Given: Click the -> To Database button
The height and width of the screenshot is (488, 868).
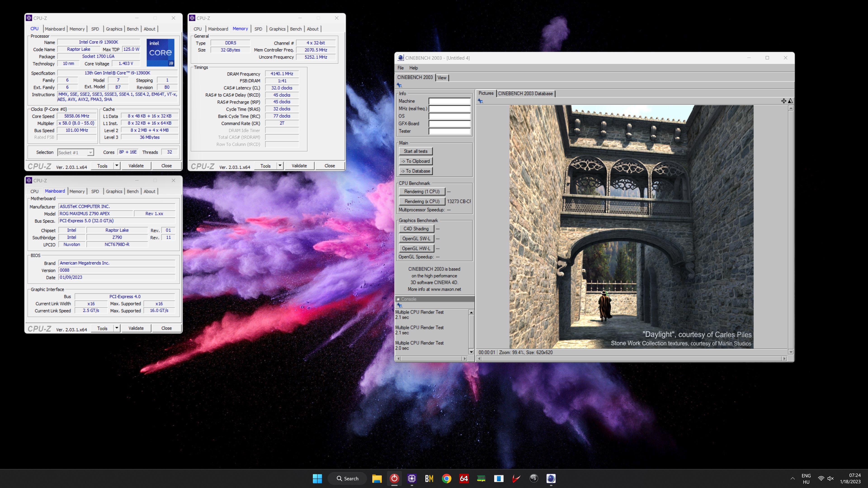Looking at the screenshot, I should coord(415,171).
